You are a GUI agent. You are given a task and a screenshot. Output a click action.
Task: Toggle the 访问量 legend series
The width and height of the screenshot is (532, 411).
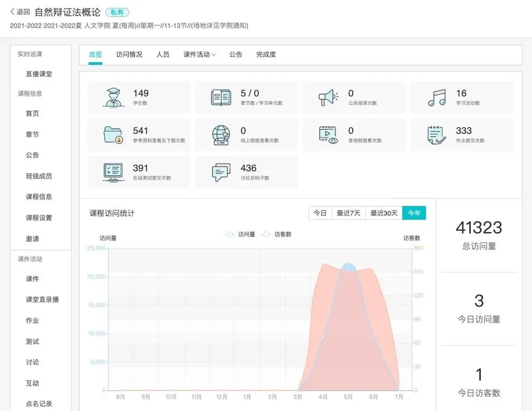(239, 234)
